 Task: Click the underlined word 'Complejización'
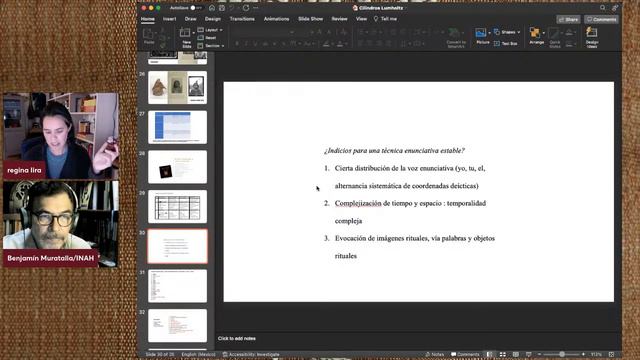coord(358,203)
